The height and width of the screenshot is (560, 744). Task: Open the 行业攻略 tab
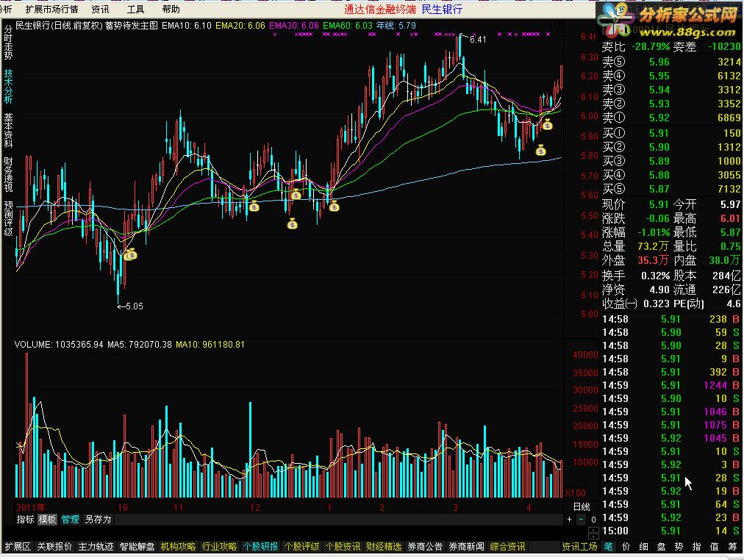tap(220, 547)
